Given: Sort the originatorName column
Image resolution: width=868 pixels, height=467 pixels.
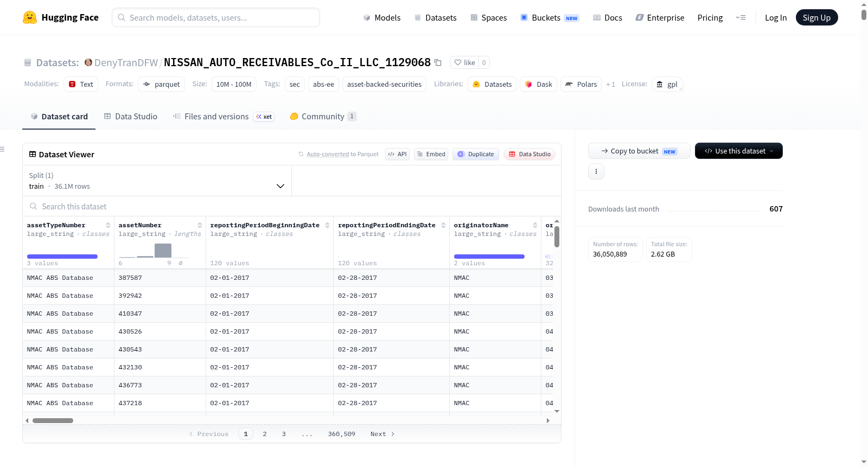Looking at the screenshot, I should [x=535, y=225].
